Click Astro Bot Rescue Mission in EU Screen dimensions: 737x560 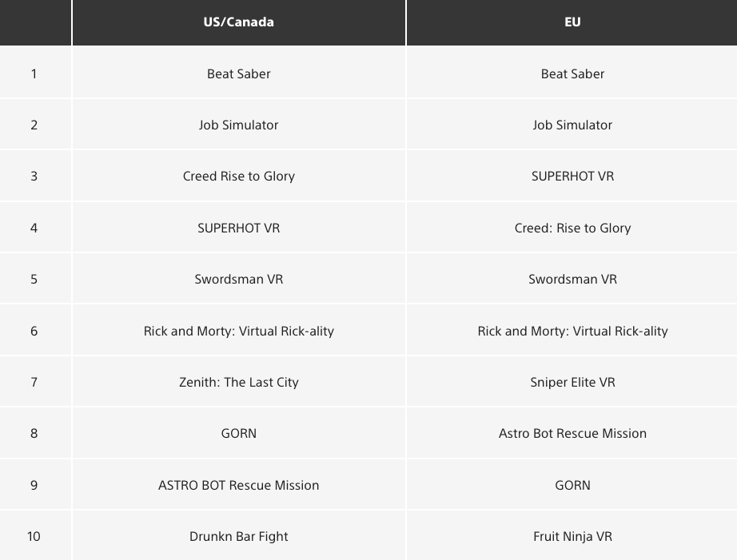(x=572, y=433)
